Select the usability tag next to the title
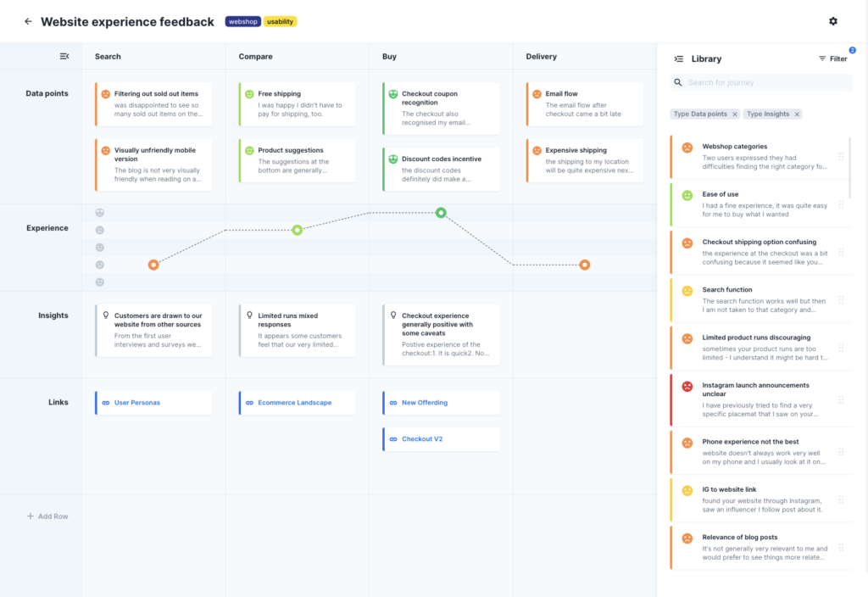 click(x=281, y=21)
